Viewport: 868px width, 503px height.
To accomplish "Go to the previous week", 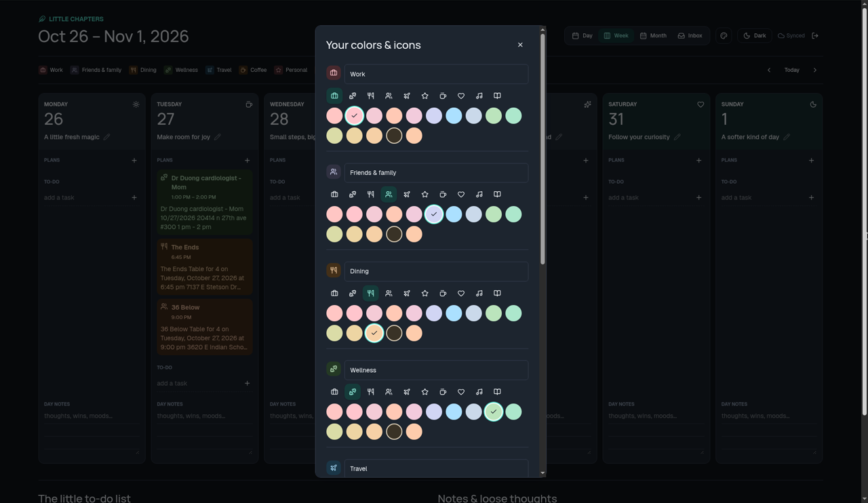I will pyautogui.click(x=769, y=70).
